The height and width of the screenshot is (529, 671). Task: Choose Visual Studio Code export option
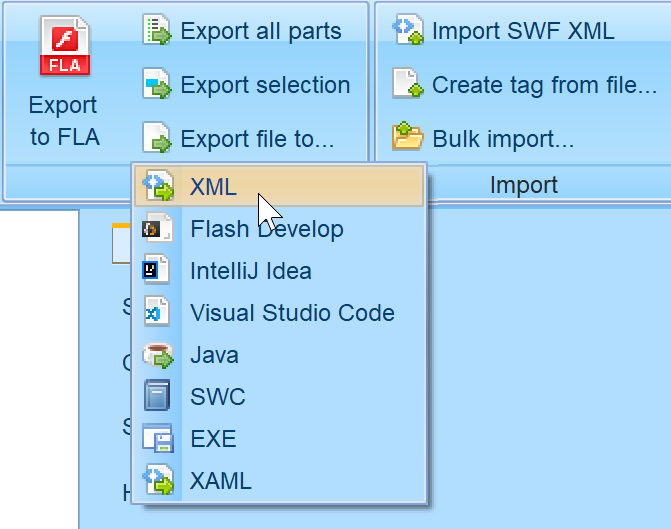(292, 313)
